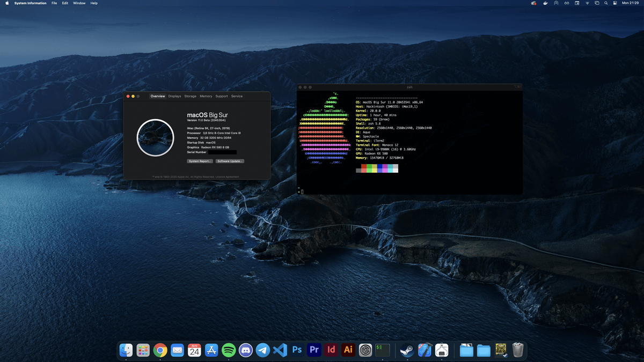Click the terminal Host: Hackintosh line

click(x=386, y=107)
